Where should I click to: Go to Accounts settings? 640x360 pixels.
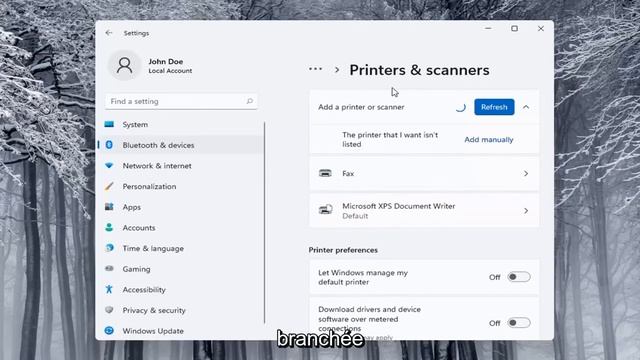tap(180, 227)
